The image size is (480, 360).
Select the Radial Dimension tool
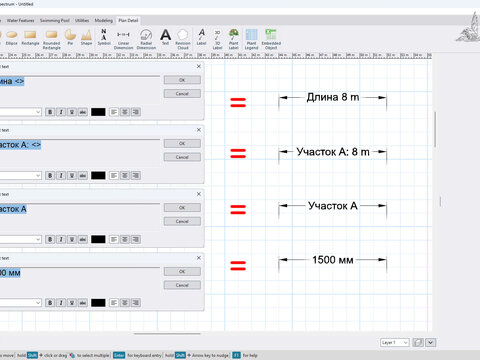[x=146, y=39]
